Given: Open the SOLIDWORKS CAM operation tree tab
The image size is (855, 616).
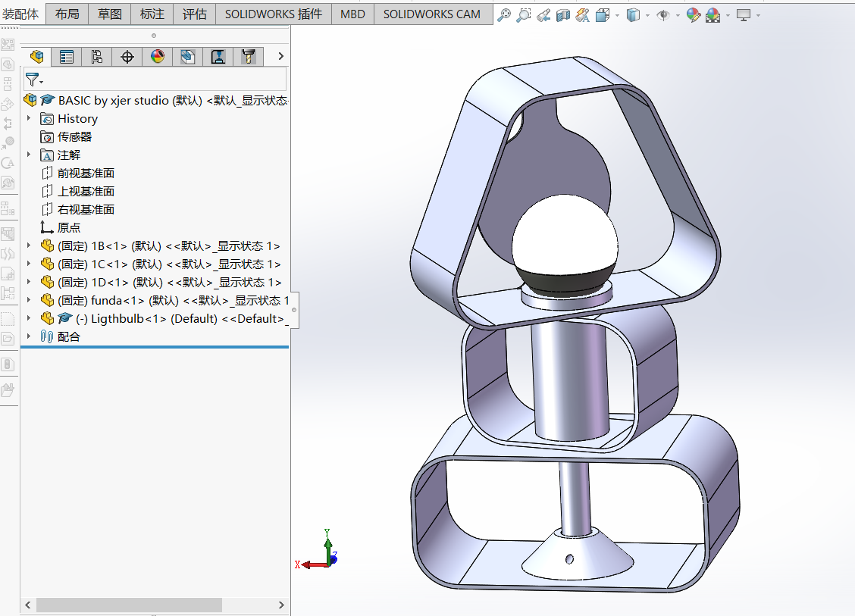Looking at the screenshot, I should pyautogui.click(x=218, y=57).
